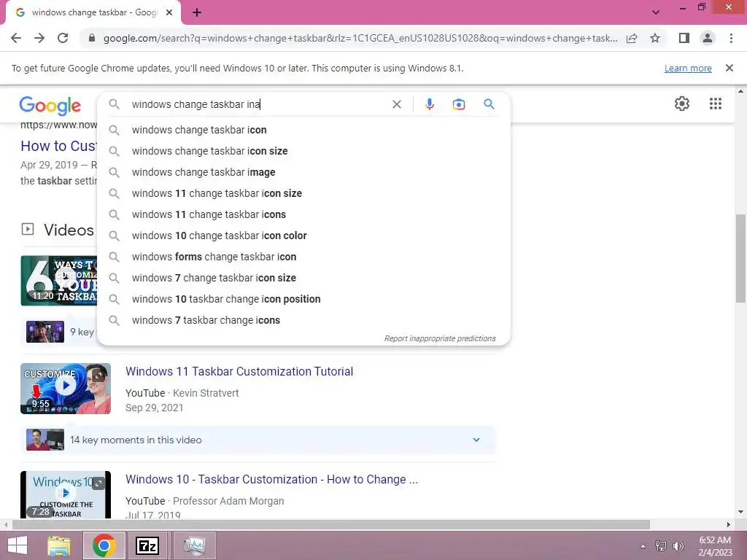This screenshot has height=560, width=747.
Task: Go back to the previous page
Action: click(16, 38)
